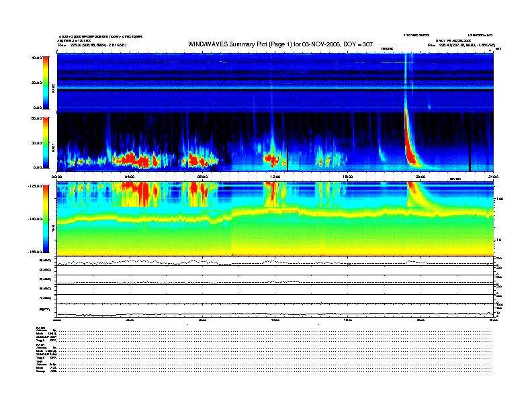Click the 12:00 tick label under the RAD1 spectrogram
The height and width of the screenshot is (411, 532).
[275, 177]
